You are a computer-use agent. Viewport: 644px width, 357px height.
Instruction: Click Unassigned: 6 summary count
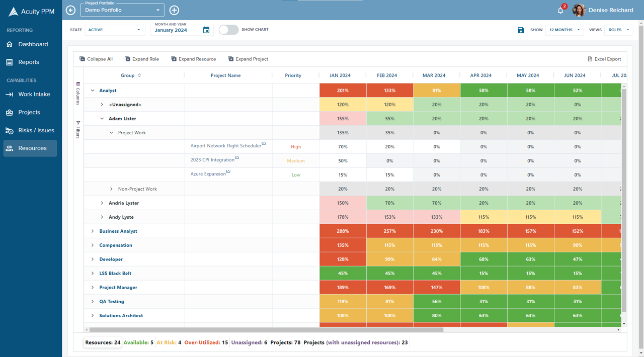click(x=249, y=342)
